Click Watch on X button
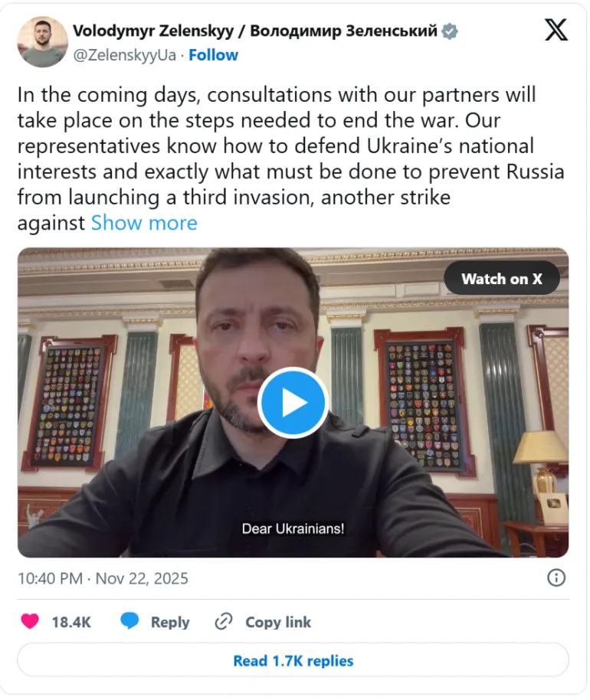The width and height of the screenshot is (590, 700). pyautogui.click(x=502, y=279)
